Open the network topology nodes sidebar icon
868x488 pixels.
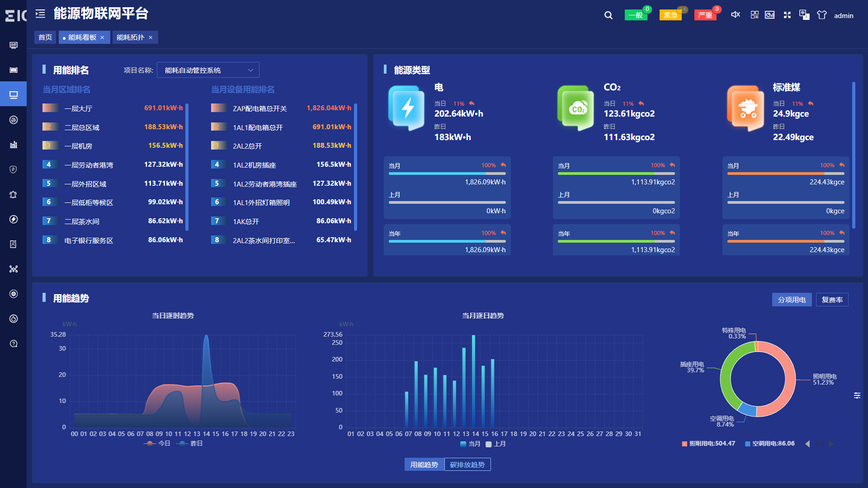point(14,269)
